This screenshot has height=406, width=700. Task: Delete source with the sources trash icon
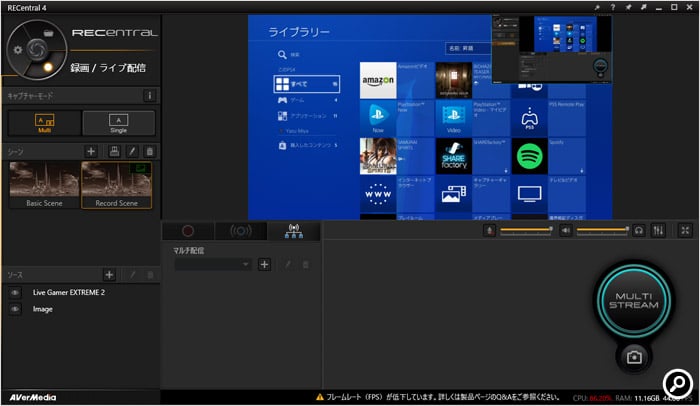pos(150,275)
